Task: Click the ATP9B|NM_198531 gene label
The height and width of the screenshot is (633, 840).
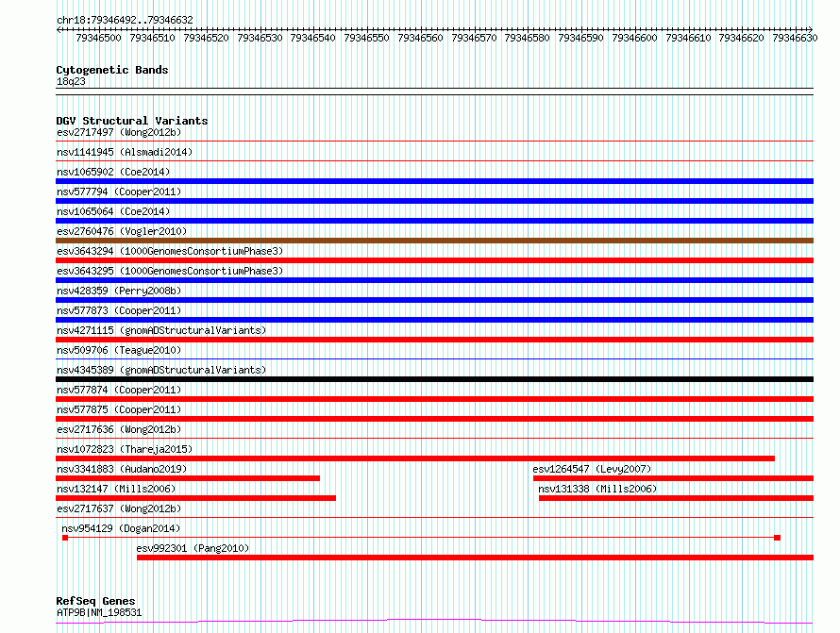Action: [x=99, y=612]
